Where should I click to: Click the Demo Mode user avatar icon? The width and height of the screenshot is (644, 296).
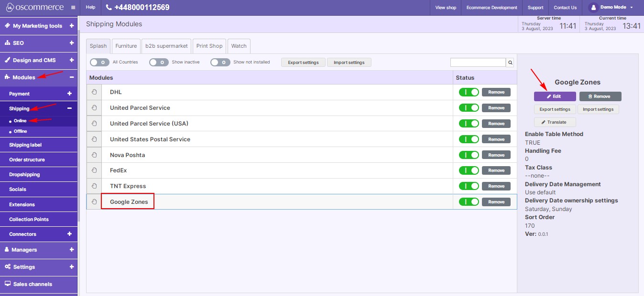click(593, 8)
